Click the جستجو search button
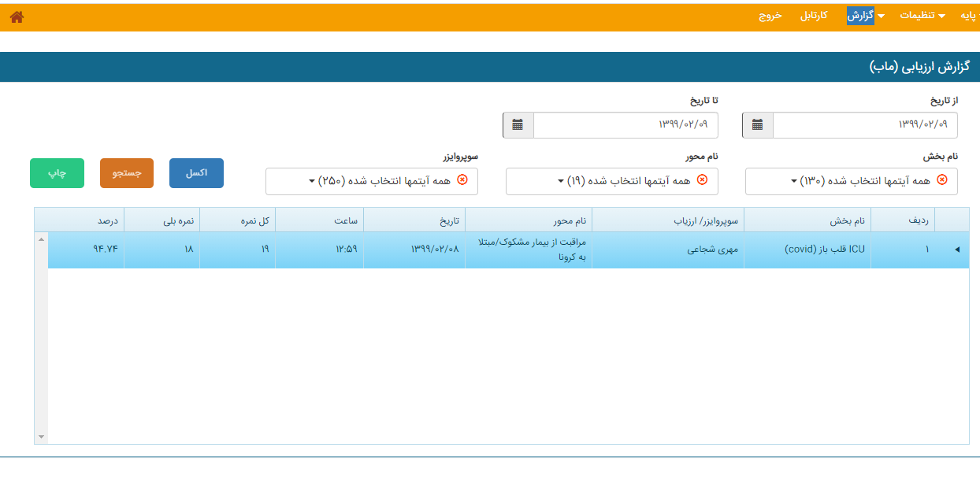The height and width of the screenshot is (477, 980). pos(127,173)
